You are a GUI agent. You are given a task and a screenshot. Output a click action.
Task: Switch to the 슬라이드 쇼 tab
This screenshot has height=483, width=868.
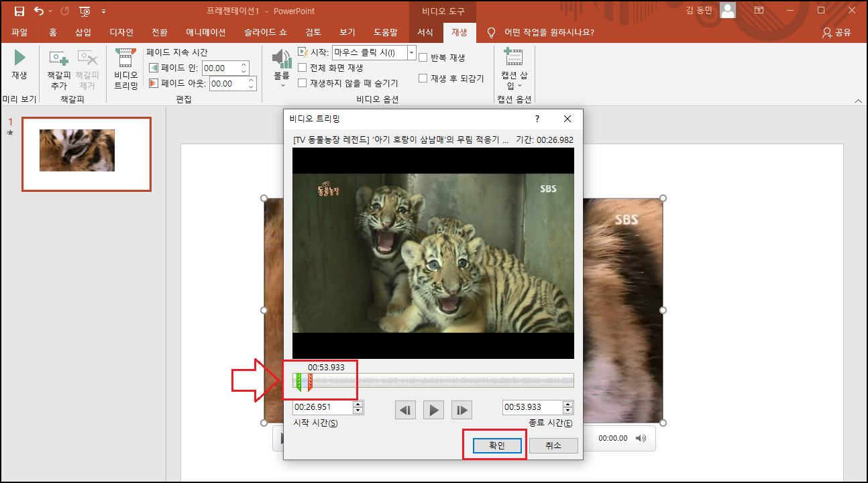266,32
